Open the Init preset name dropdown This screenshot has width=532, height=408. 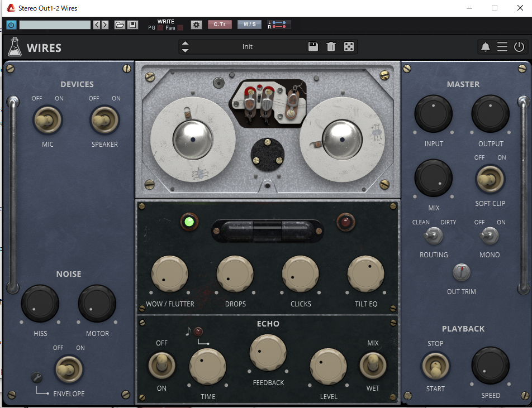point(248,47)
